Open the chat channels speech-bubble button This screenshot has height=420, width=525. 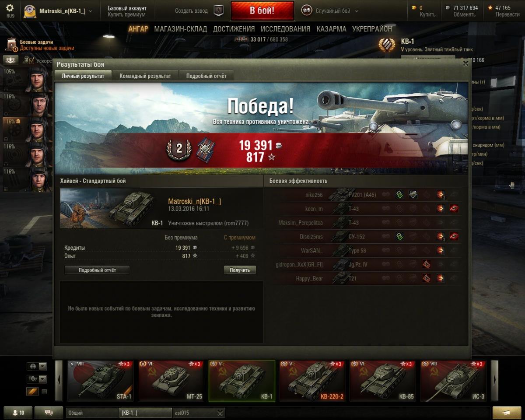(x=49, y=413)
